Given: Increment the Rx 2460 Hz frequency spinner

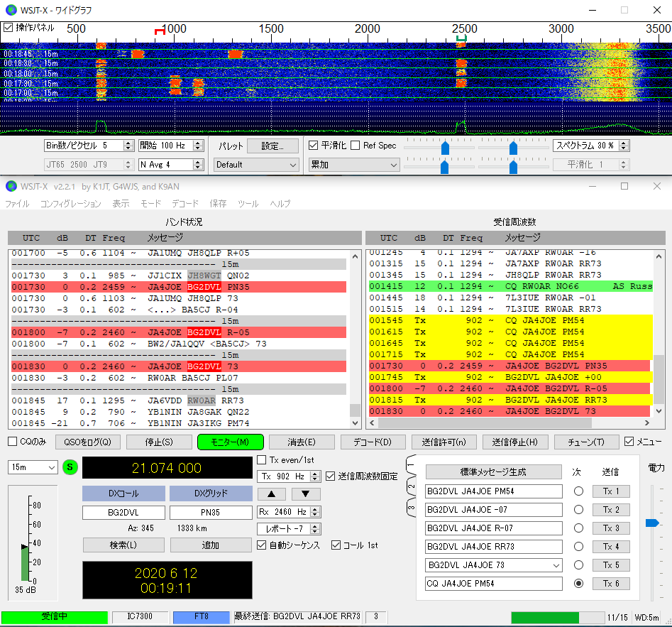Looking at the screenshot, I should point(316,509).
